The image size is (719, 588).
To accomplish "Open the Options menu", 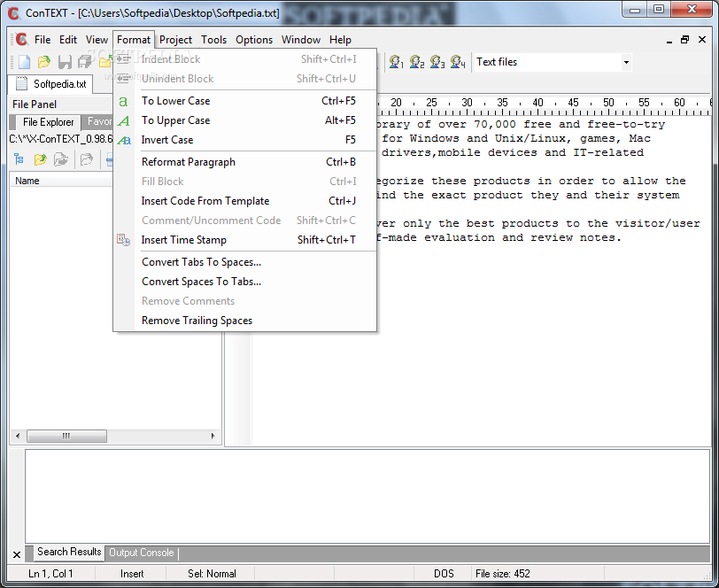I will click(254, 40).
